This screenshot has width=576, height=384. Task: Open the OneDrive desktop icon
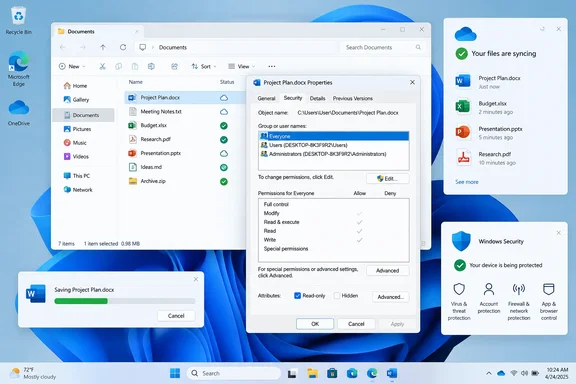pos(18,113)
